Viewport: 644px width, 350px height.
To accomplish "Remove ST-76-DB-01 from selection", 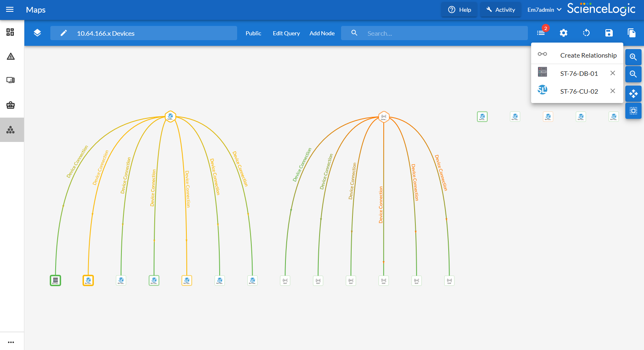I will tap(612, 73).
